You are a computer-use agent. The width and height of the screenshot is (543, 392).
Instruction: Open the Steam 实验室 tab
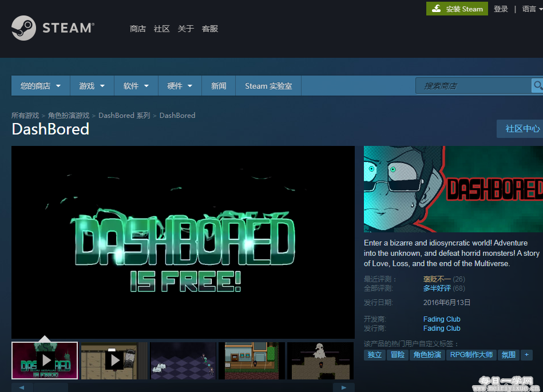pyautogui.click(x=268, y=85)
